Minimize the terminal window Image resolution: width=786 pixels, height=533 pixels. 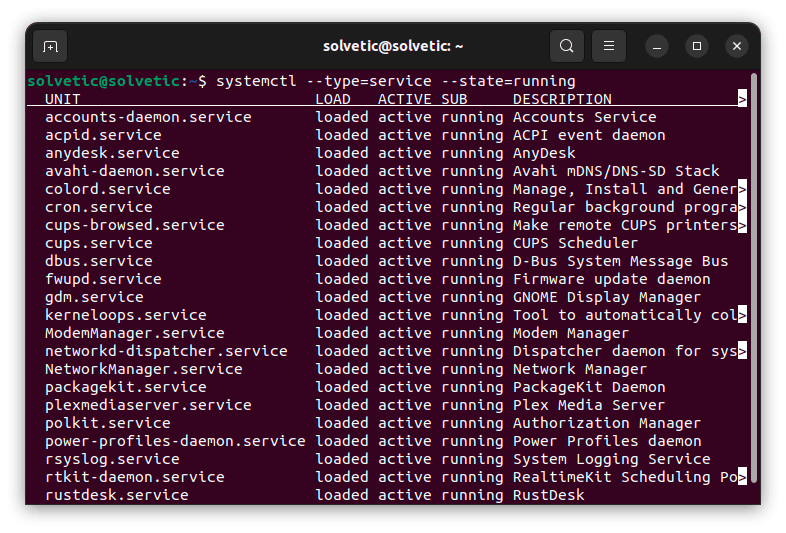[657, 46]
